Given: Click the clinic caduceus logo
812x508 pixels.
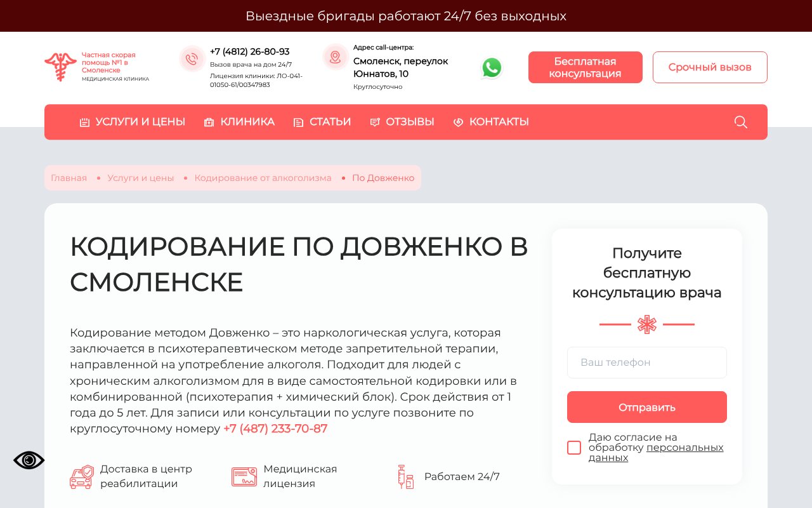Looking at the screenshot, I should point(60,65).
